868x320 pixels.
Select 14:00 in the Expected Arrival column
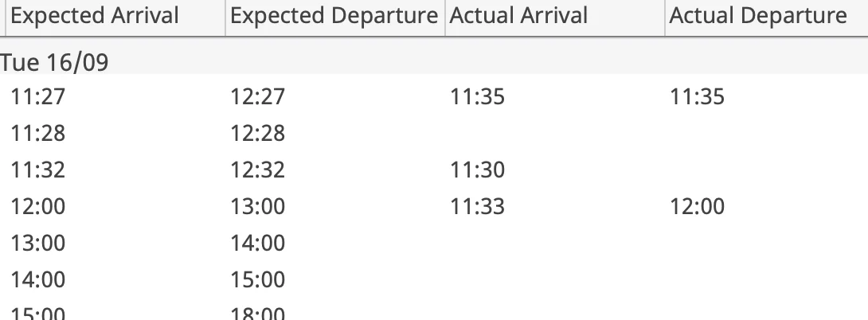point(38,279)
